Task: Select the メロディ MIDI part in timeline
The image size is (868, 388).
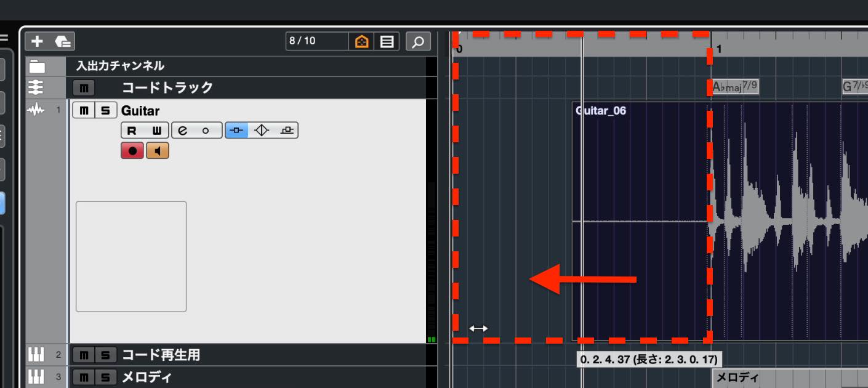Action: 790,378
